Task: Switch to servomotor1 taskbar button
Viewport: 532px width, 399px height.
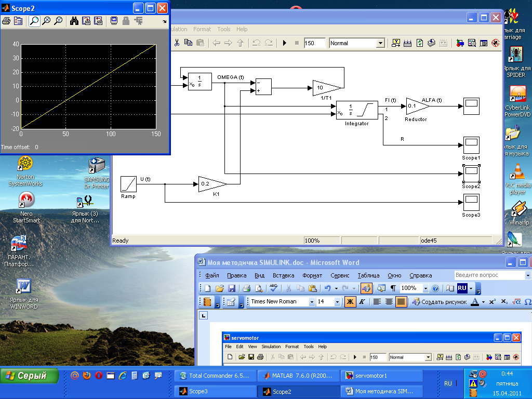Action: (382, 376)
